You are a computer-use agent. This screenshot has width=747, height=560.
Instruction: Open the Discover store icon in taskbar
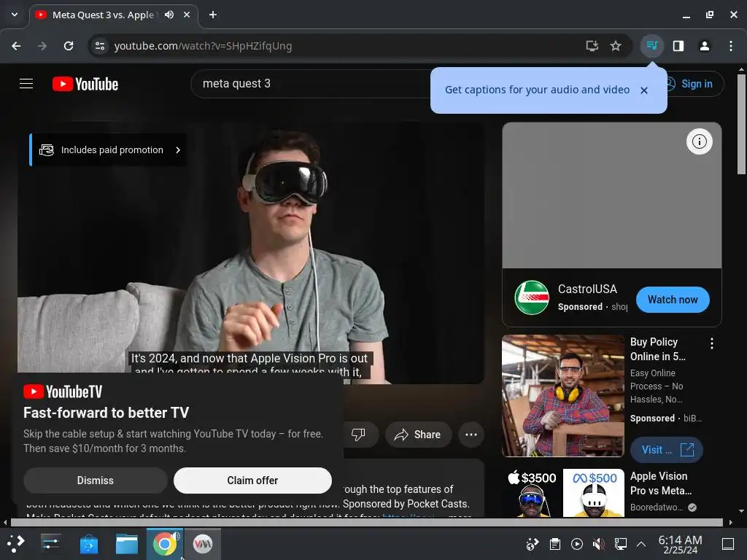(88, 544)
